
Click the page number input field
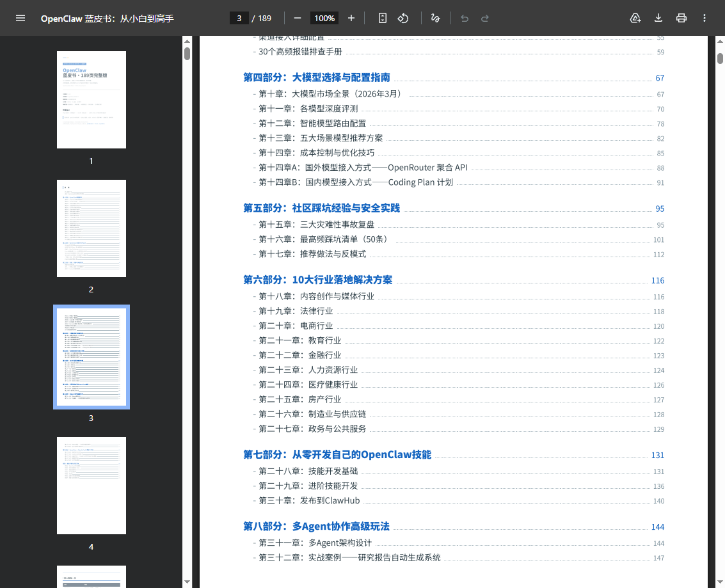point(239,18)
